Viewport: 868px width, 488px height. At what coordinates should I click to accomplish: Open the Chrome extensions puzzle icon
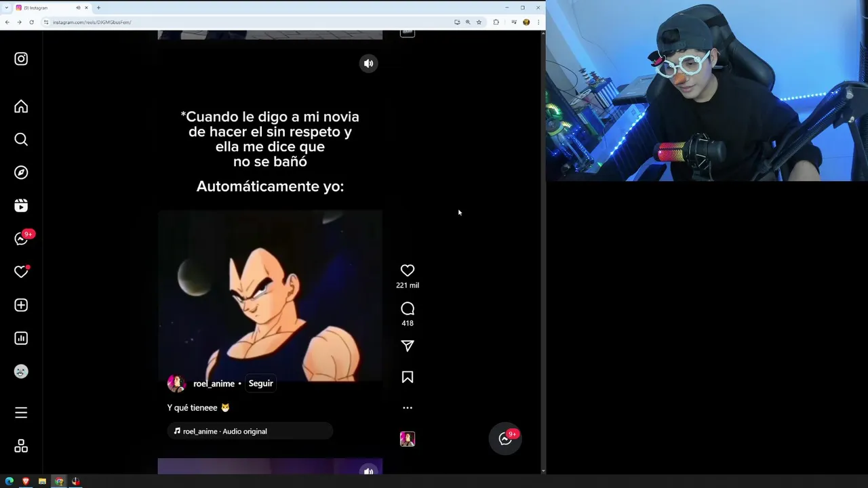tap(496, 22)
